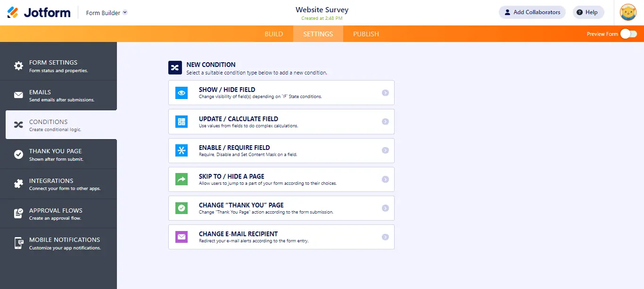This screenshot has height=289, width=644.
Task: Choose Change Thank You Page condition
Action: click(281, 208)
